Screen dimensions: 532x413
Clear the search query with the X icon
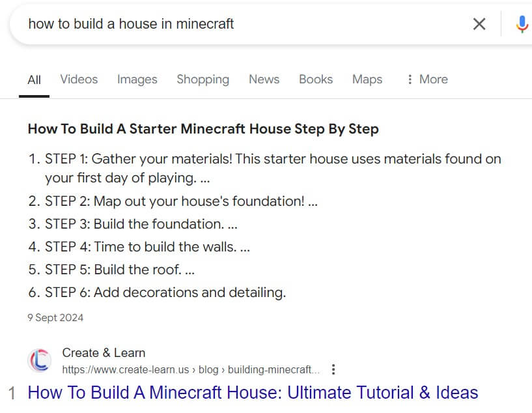pyautogui.click(x=479, y=24)
